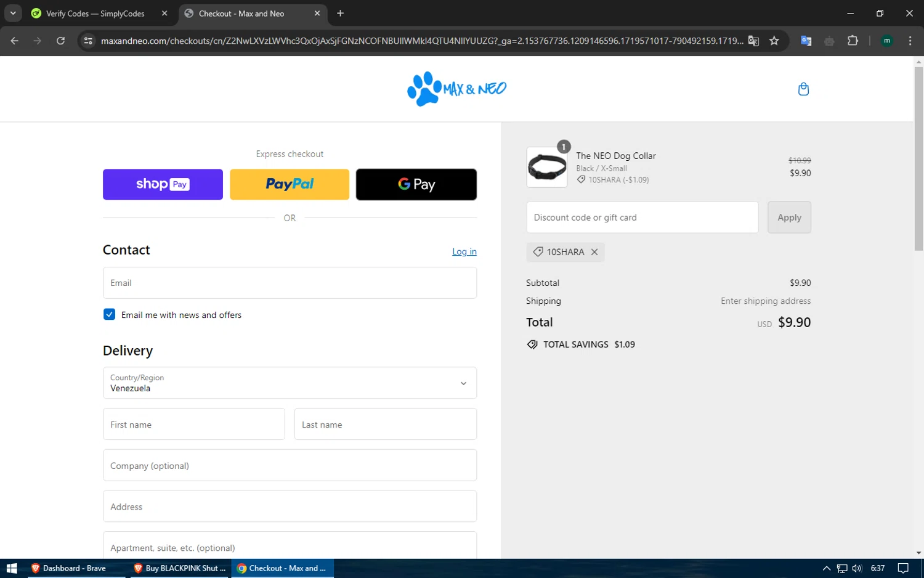Open Buy BLACKPINK Shut taskbar window

179,568
